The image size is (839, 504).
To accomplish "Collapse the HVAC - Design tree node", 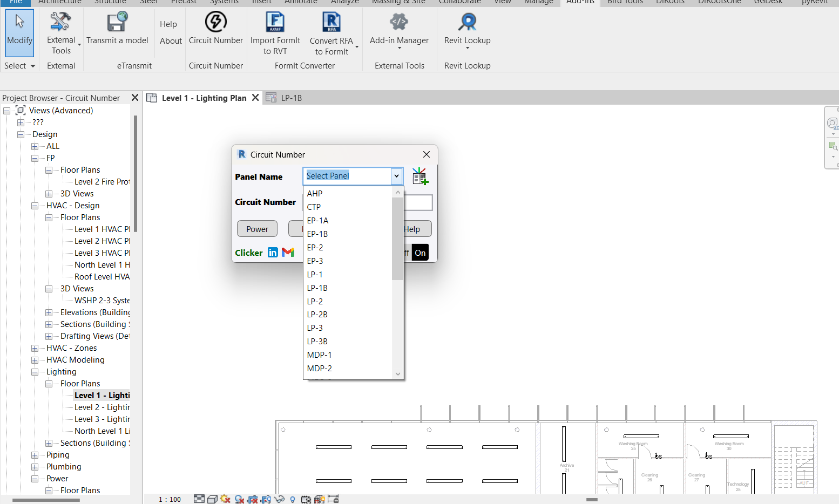I will [35, 206].
